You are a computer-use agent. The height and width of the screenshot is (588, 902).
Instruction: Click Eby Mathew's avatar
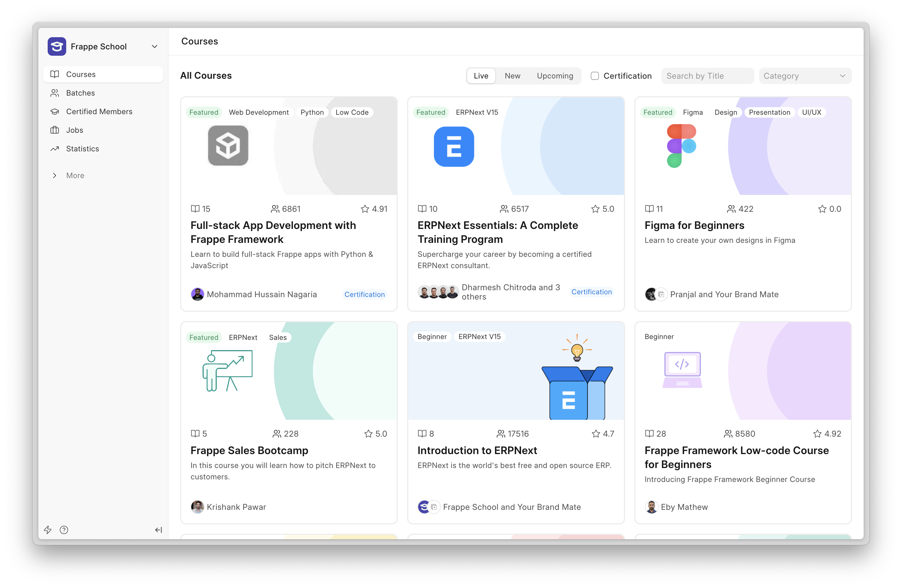652,507
